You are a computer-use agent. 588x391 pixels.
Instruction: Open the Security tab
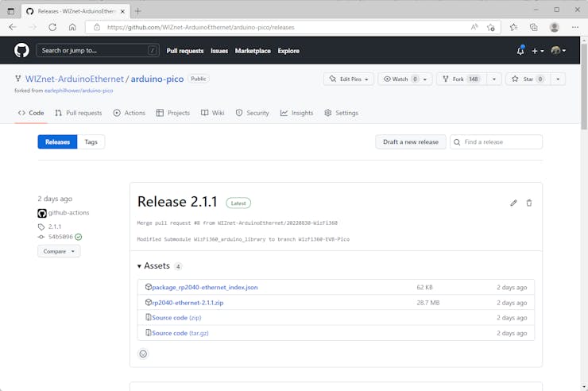253,113
